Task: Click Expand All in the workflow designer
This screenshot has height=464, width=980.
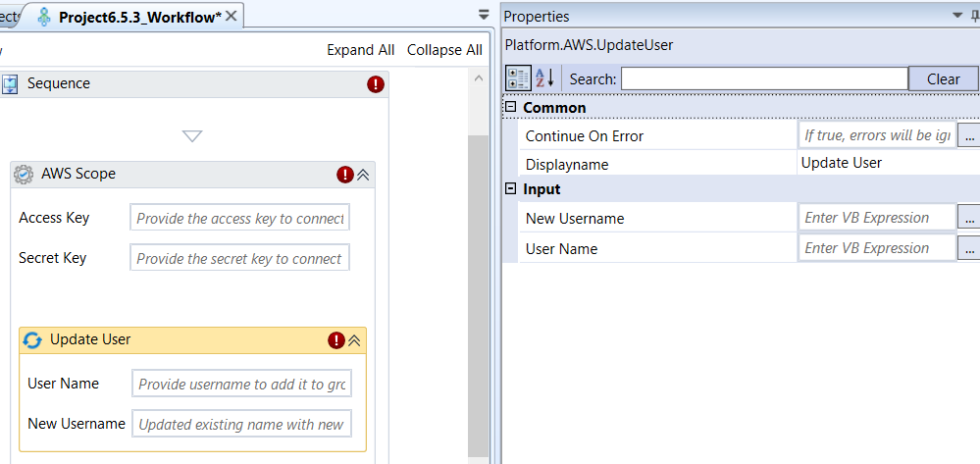Action: [x=361, y=50]
